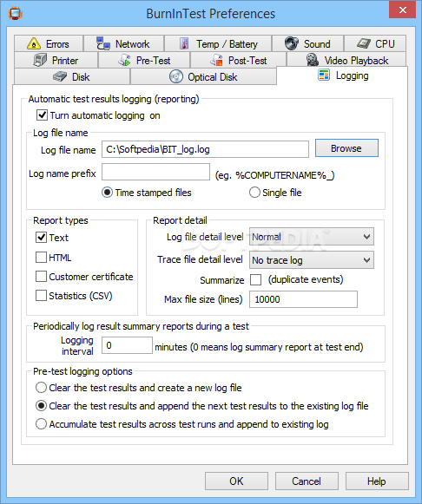Click the Temp / Battery thermometer icon
Image resolution: width=422 pixels, height=504 pixels.
pos(184,43)
